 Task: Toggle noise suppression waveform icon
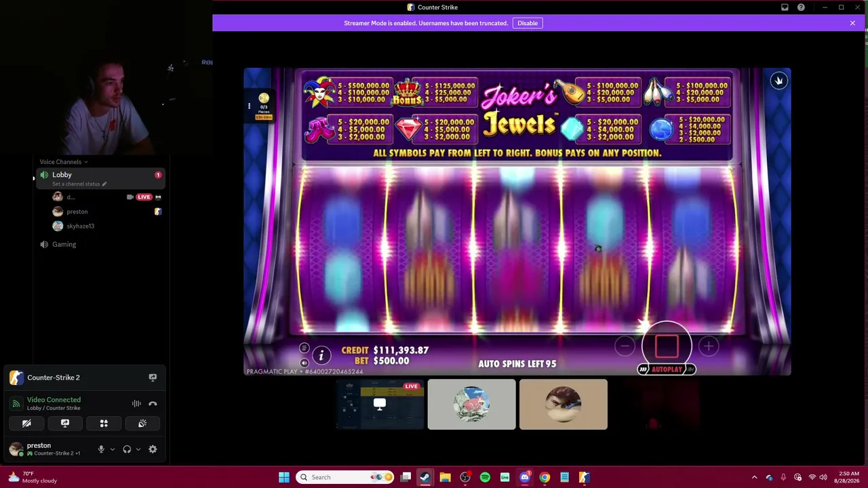tap(136, 404)
